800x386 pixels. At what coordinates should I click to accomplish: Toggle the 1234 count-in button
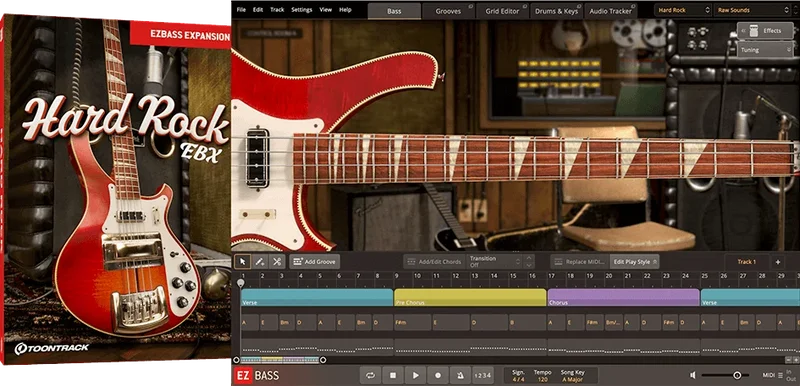pos(483,375)
